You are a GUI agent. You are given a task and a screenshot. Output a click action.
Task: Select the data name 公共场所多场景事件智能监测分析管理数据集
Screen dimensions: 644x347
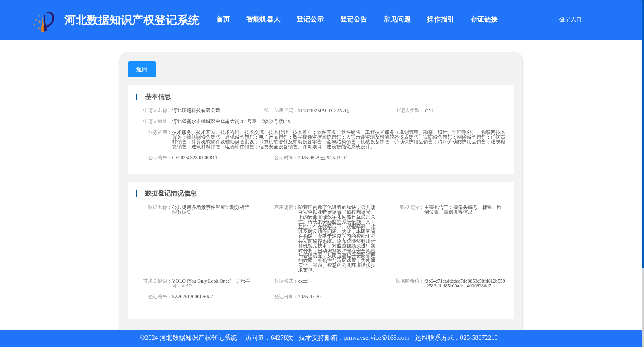tap(211, 210)
